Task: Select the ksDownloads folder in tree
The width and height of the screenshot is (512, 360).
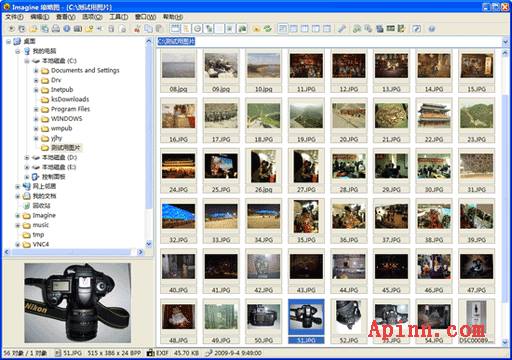Action: 70,99
